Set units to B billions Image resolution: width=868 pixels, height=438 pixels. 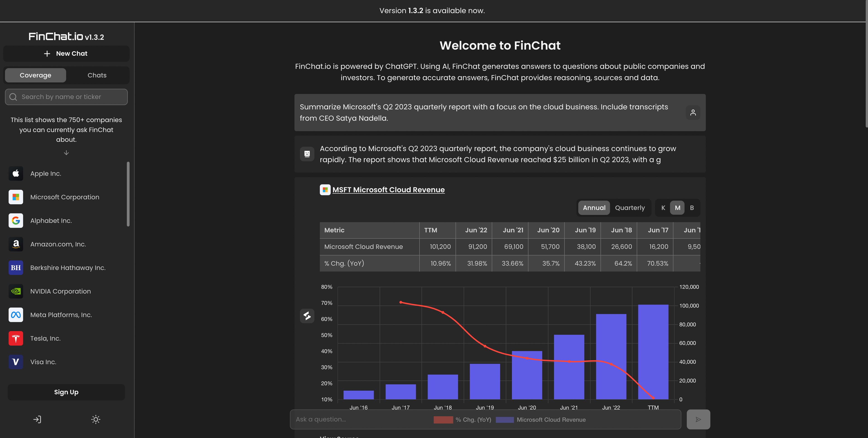(x=692, y=208)
